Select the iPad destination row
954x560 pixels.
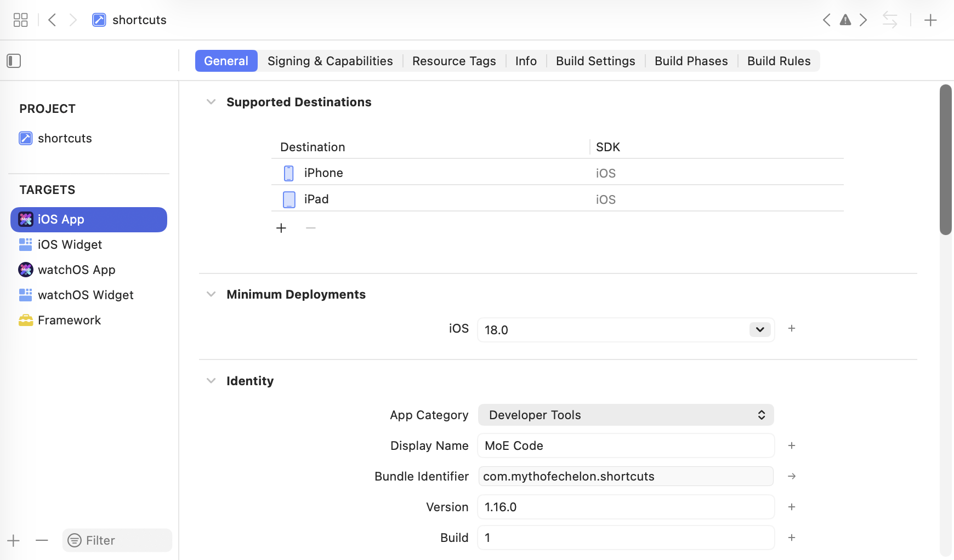558,199
